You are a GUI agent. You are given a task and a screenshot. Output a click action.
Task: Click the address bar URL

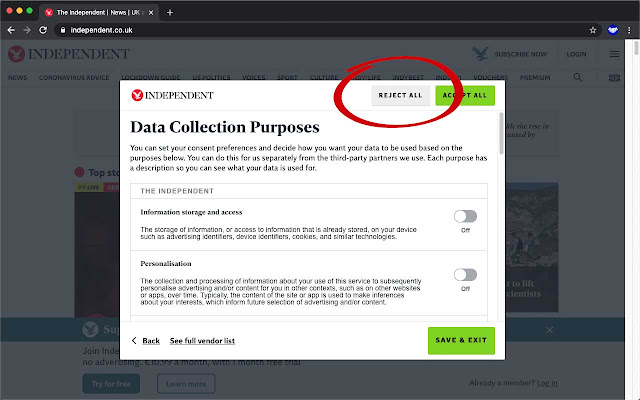click(x=101, y=30)
